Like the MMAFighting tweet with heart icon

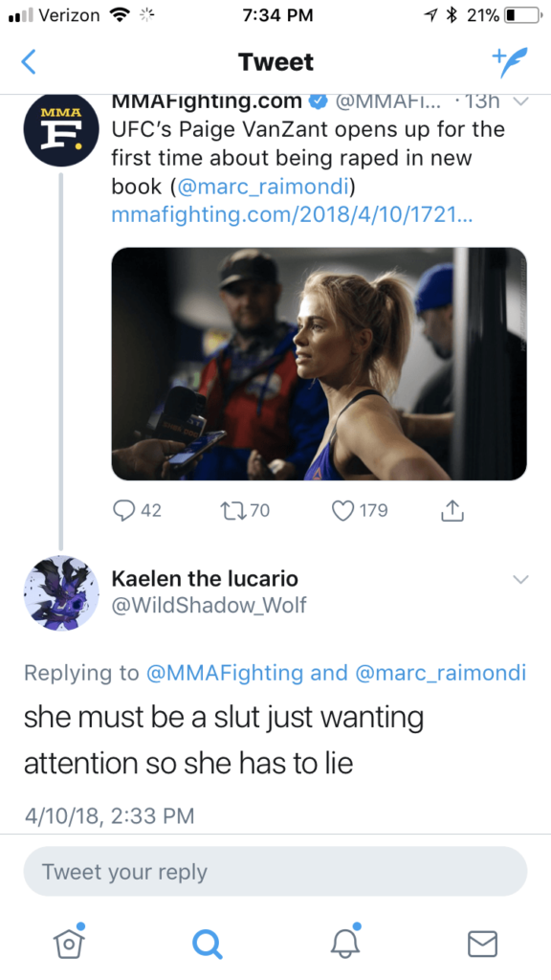pos(343,511)
